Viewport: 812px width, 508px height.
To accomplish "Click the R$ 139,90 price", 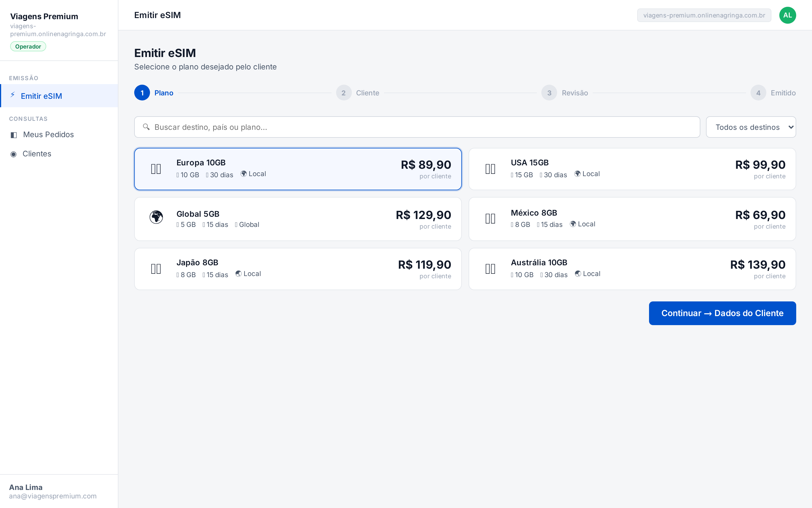I will click(x=758, y=264).
